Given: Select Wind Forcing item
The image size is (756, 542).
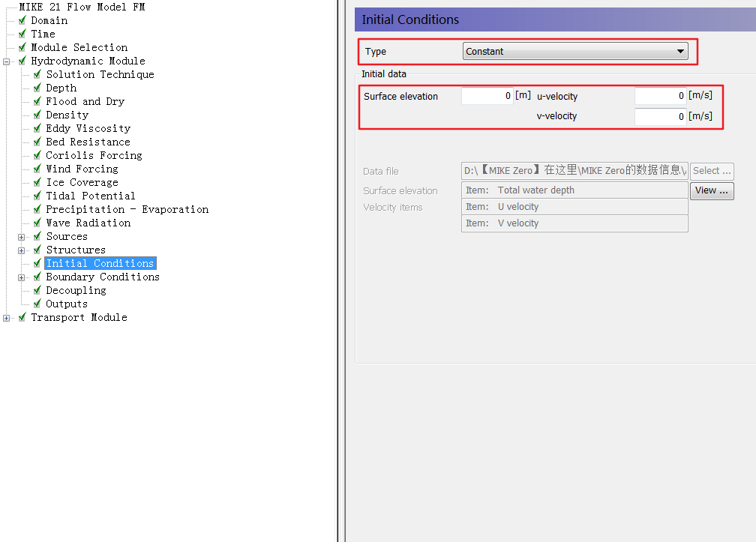Looking at the screenshot, I should [82, 169].
